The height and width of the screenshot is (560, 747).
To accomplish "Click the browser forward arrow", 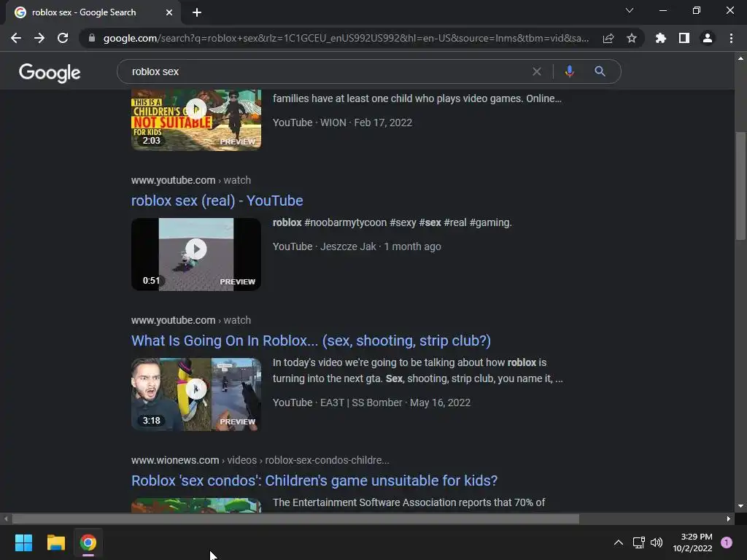I will pyautogui.click(x=39, y=38).
